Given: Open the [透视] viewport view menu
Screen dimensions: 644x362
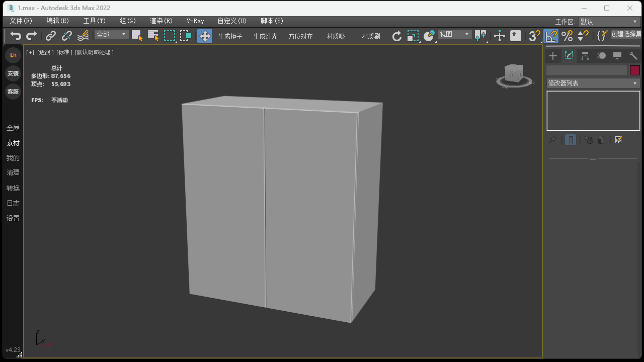Looking at the screenshot, I should pyautogui.click(x=44, y=52).
